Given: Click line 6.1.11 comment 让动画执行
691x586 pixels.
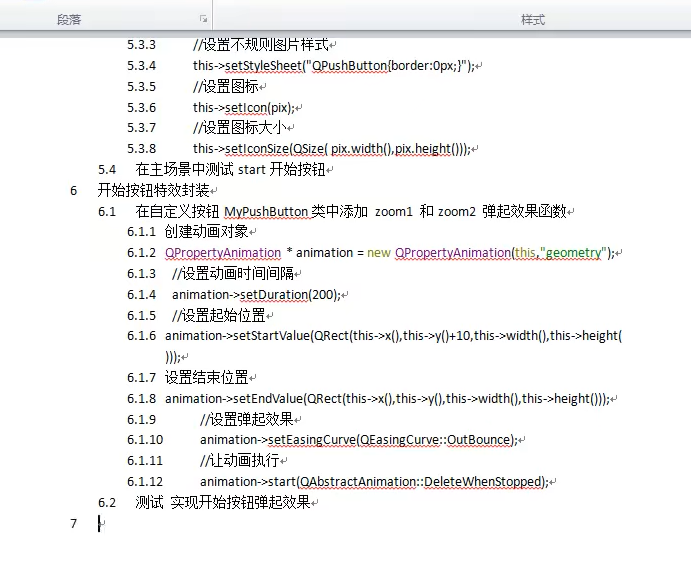Looking at the screenshot, I should [x=240, y=461].
